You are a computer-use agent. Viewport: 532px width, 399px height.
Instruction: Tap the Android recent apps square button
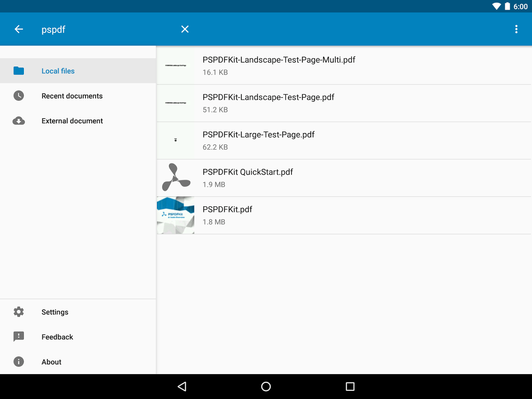coord(350,387)
